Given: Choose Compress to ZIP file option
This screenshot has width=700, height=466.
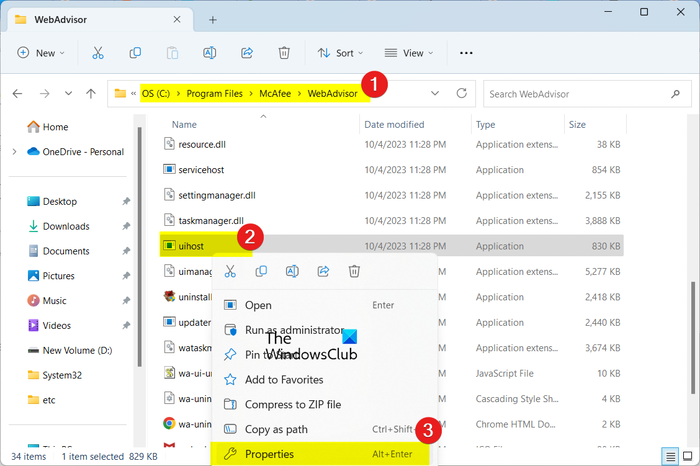Looking at the screenshot, I should 292,404.
